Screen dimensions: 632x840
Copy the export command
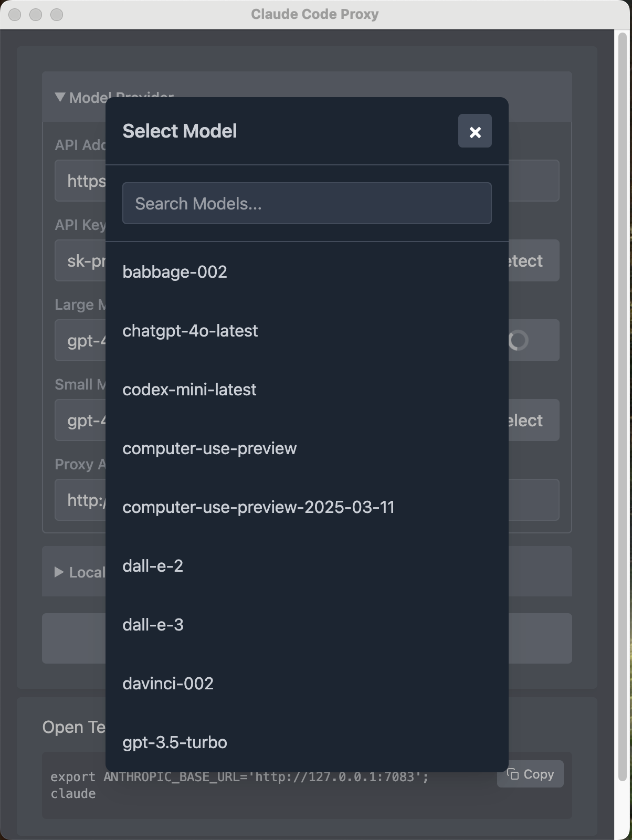coord(530,774)
